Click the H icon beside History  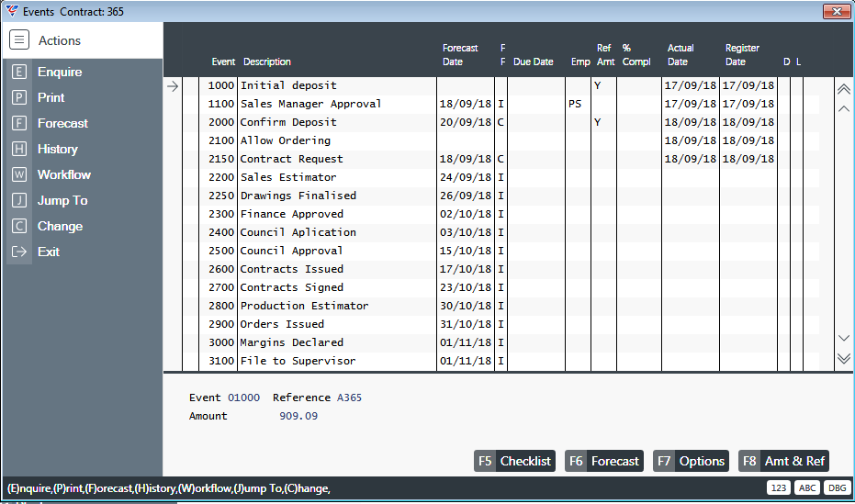[x=19, y=149]
